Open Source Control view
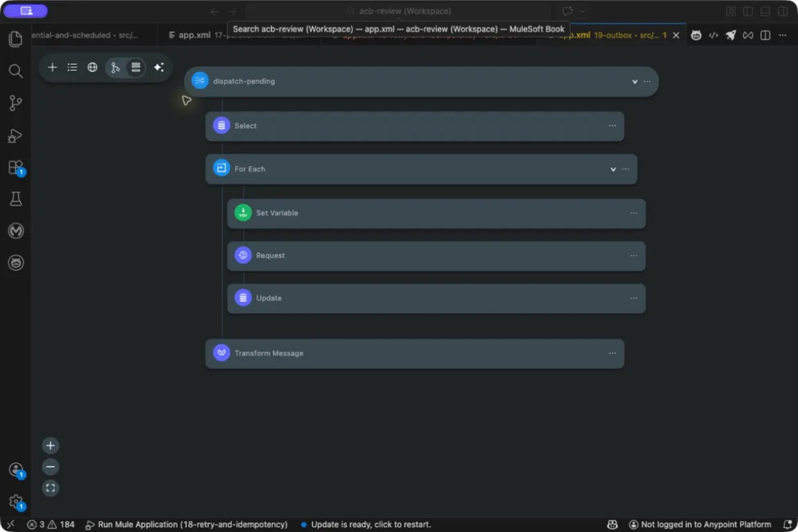 point(16,103)
